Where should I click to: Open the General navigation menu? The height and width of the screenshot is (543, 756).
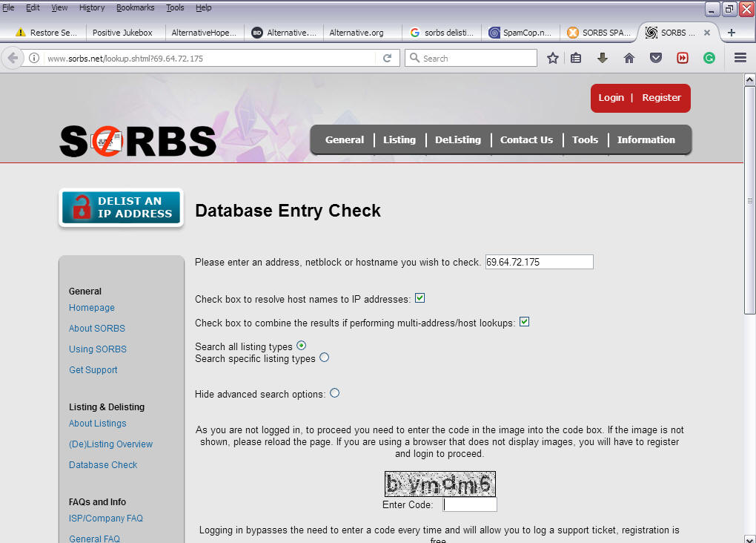click(x=344, y=139)
